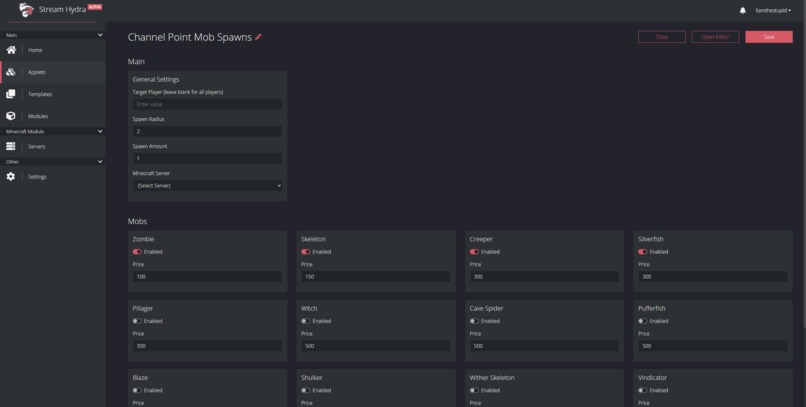806x407 pixels.
Task: Click the Close button
Action: 662,37
